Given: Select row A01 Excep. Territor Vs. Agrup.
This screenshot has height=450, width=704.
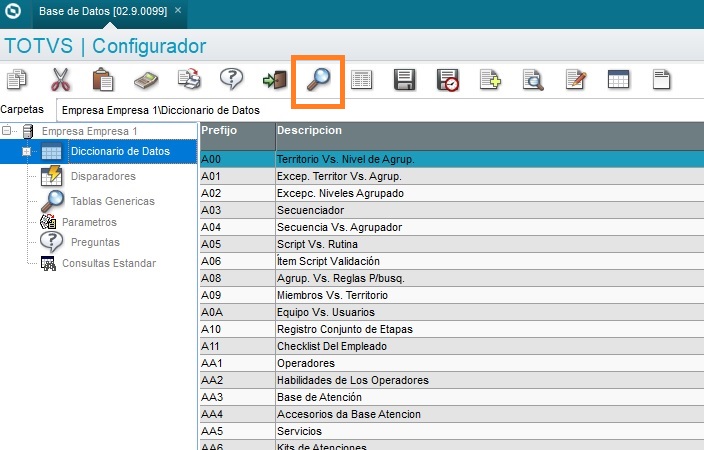Looking at the screenshot, I should [452, 176].
